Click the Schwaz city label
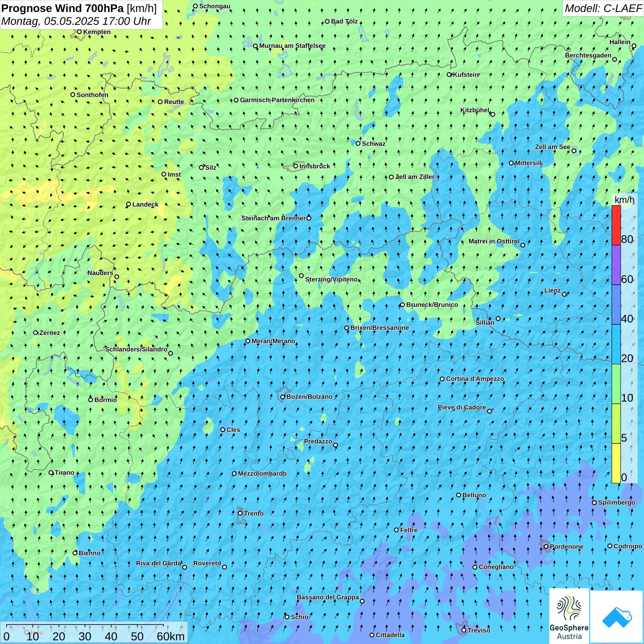 click(374, 144)
